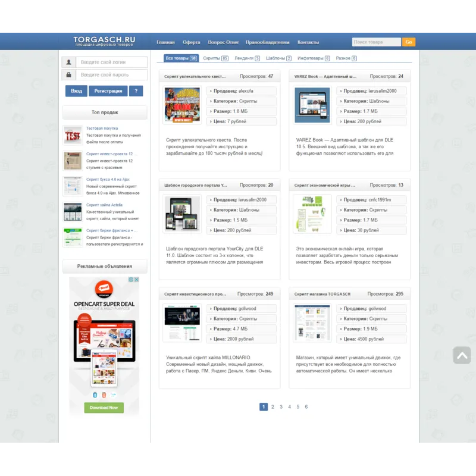Focus the Поиск товара search field

tap(376, 42)
